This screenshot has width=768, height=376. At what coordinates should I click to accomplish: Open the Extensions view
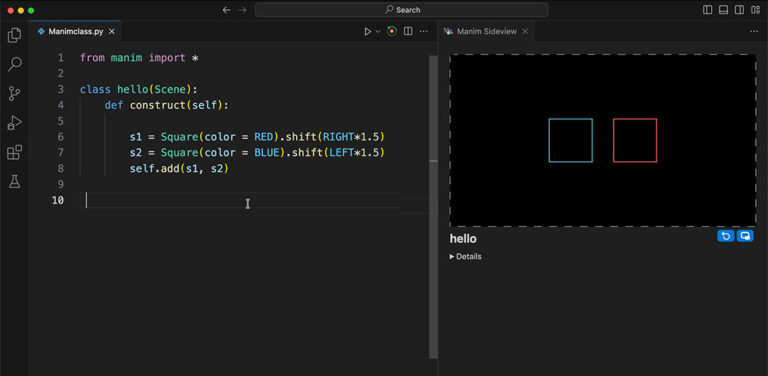pos(15,152)
